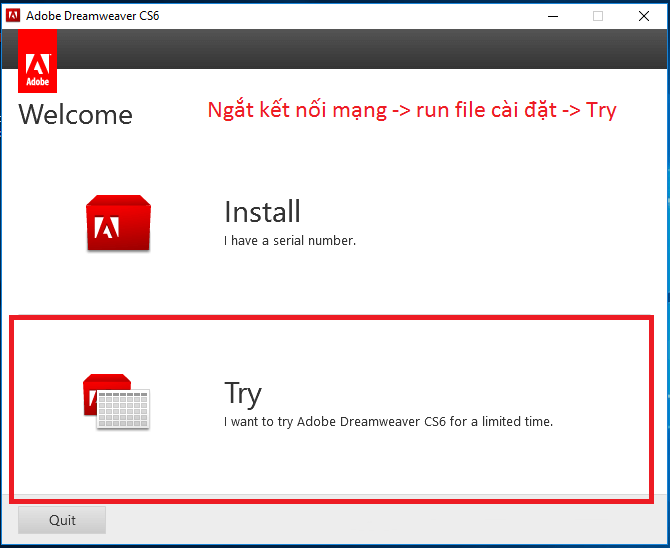Click the 'Adobe Dreamweaver CS6' window title
The image size is (670, 548).
tap(93, 16)
